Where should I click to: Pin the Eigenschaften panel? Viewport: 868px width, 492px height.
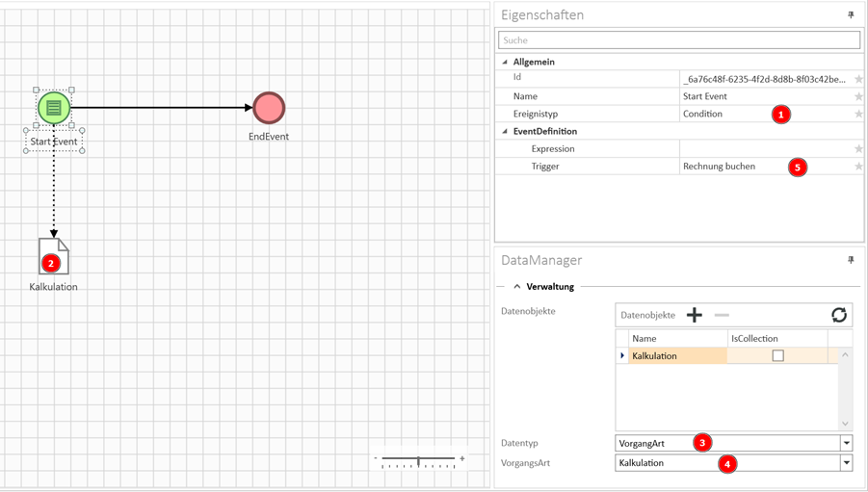[x=851, y=15]
